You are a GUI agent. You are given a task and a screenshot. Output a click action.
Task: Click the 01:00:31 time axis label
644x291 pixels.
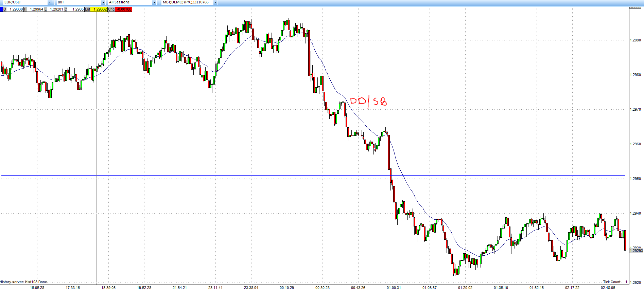point(394,288)
